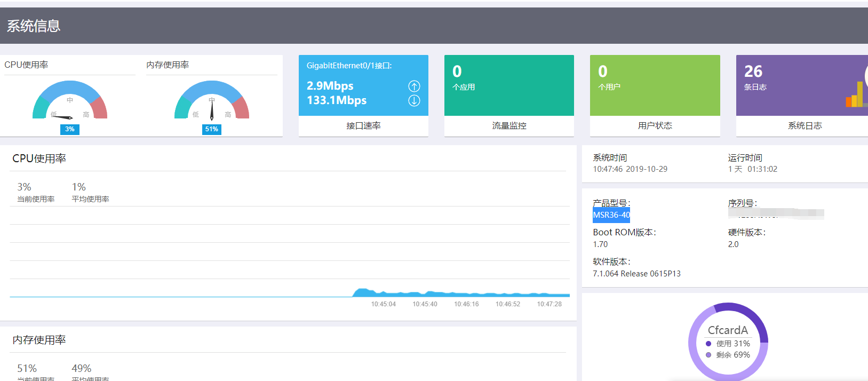Open the 接口速率 card label

[363, 126]
